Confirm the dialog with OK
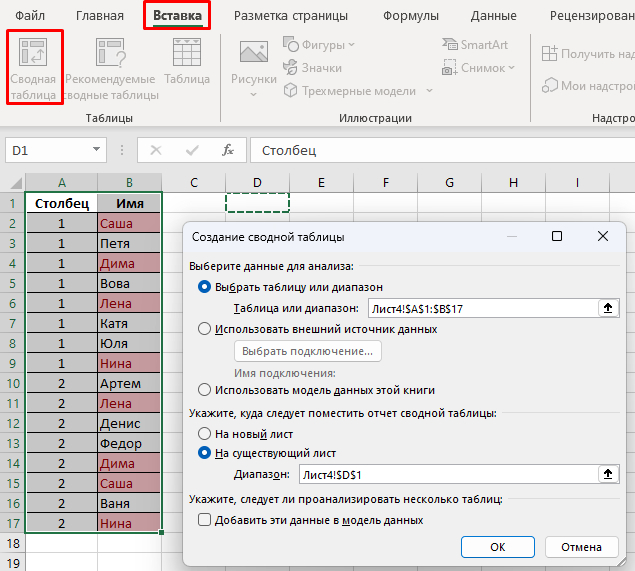This screenshot has width=635, height=571. [497, 547]
